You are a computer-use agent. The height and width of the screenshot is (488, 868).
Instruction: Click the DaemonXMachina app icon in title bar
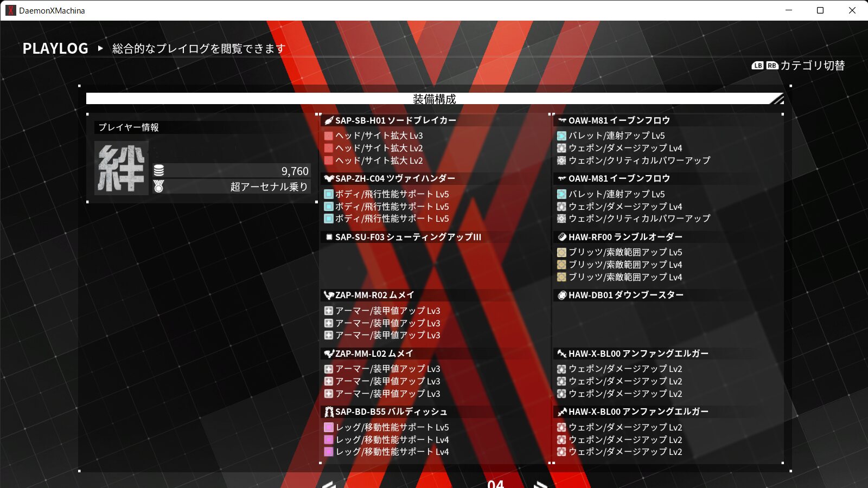pyautogui.click(x=10, y=10)
